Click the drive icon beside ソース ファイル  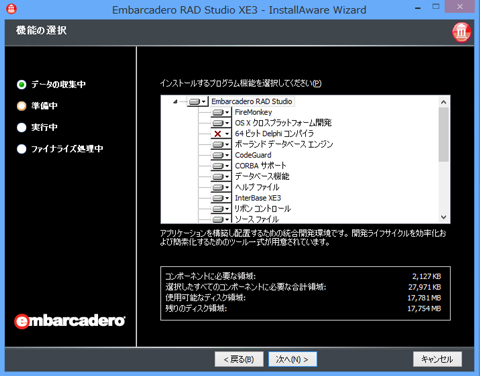[x=218, y=219]
